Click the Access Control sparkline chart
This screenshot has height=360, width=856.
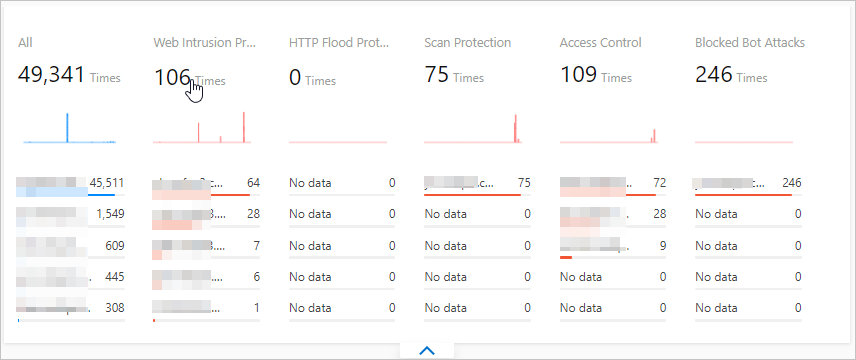(609, 136)
